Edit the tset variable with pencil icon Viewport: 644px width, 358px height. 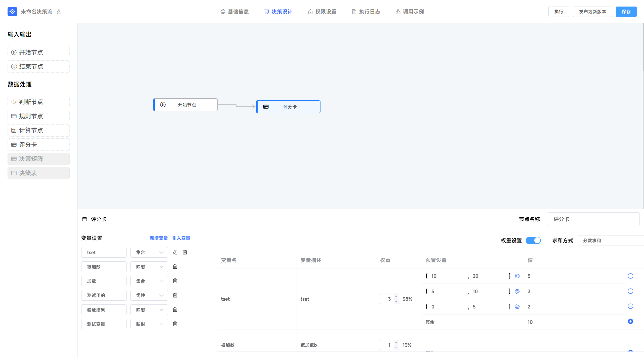coord(175,252)
